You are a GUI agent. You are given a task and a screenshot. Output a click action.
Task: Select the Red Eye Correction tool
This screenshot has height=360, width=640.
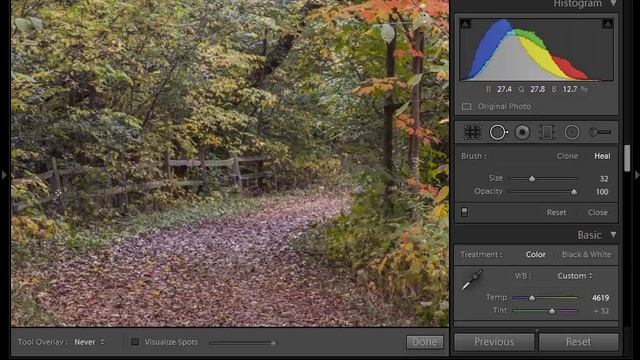point(522,132)
